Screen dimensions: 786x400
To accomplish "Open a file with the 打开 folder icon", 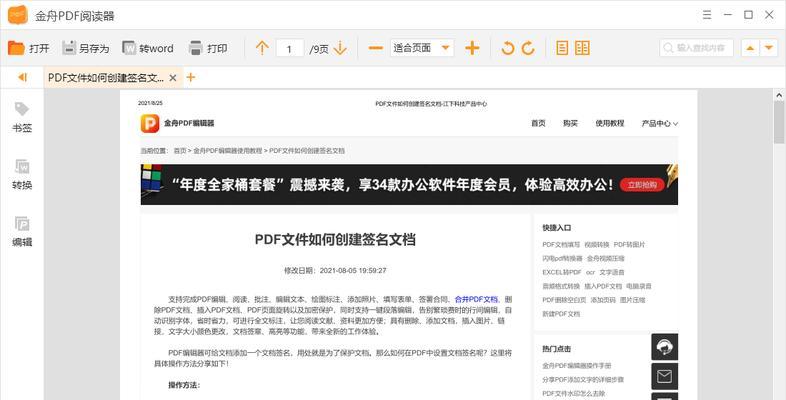I will click(x=17, y=48).
